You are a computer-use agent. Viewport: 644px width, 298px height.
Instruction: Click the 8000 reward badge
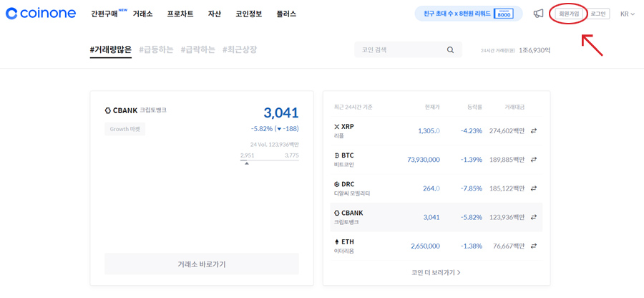[x=504, y=14]
